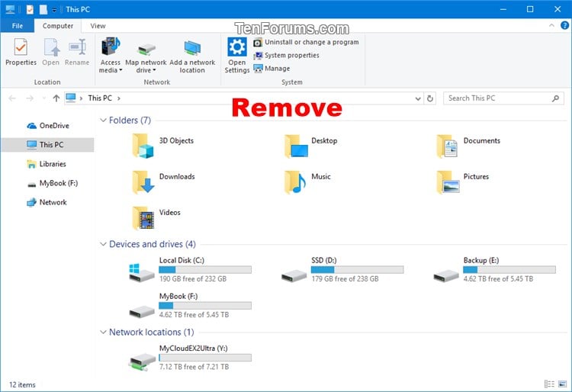The image size is (572, 392).
Task: Select OneDrive in the navigation pane
Action: (x=48, y=126)
